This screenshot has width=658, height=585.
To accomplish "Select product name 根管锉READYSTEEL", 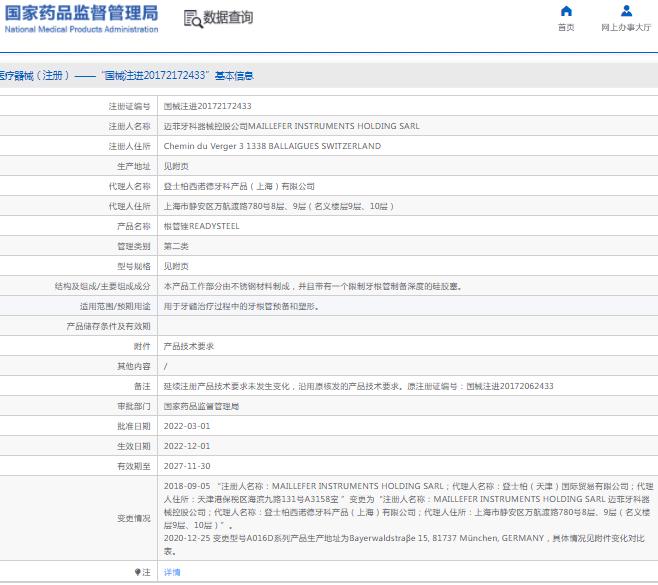I will [x=201, y=226].
